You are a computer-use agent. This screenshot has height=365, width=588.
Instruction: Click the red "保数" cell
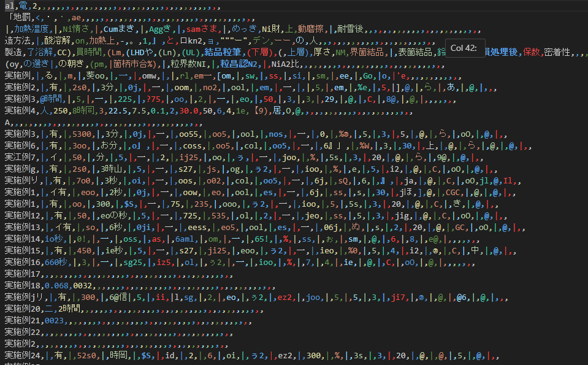pos(532,52)
